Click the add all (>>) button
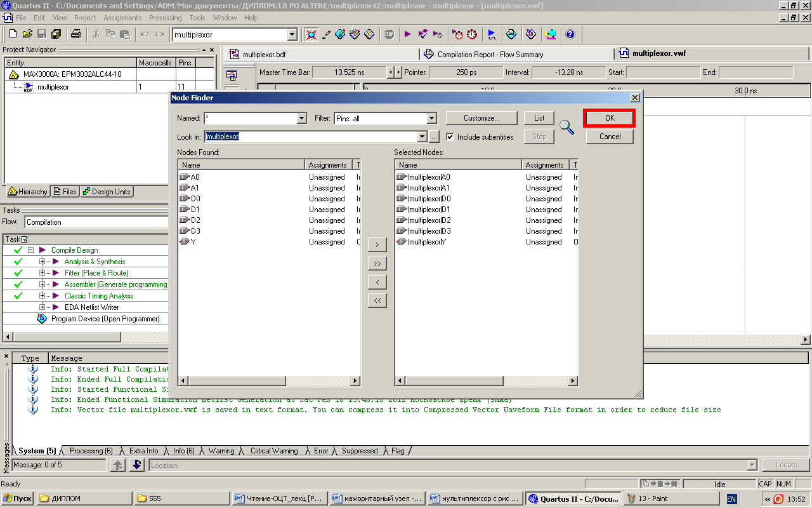The width and height of the screenshot is (812, 508). pyautogui.click(x=377, y=264)
